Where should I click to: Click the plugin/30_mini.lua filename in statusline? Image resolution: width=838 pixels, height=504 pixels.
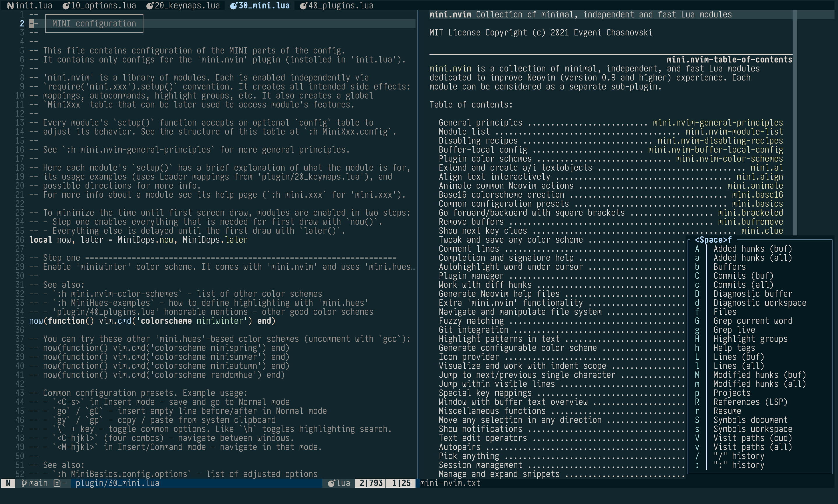[117, 483]
